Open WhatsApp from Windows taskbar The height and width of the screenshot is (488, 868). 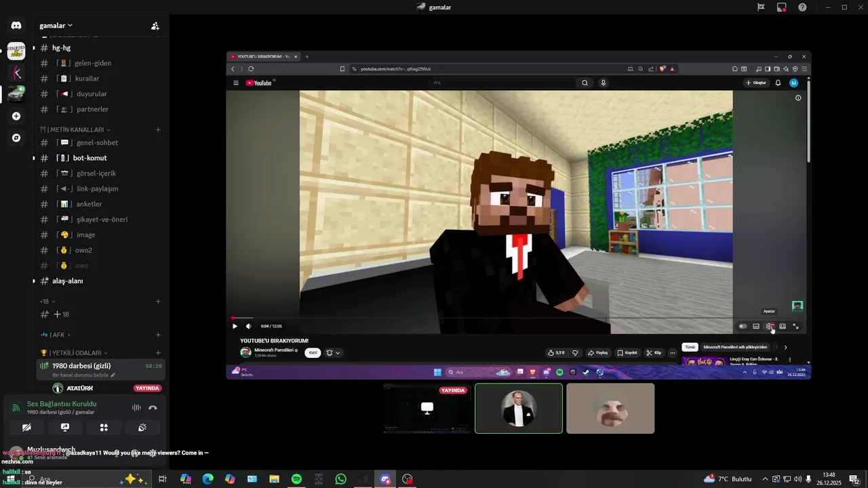[340, 479]
